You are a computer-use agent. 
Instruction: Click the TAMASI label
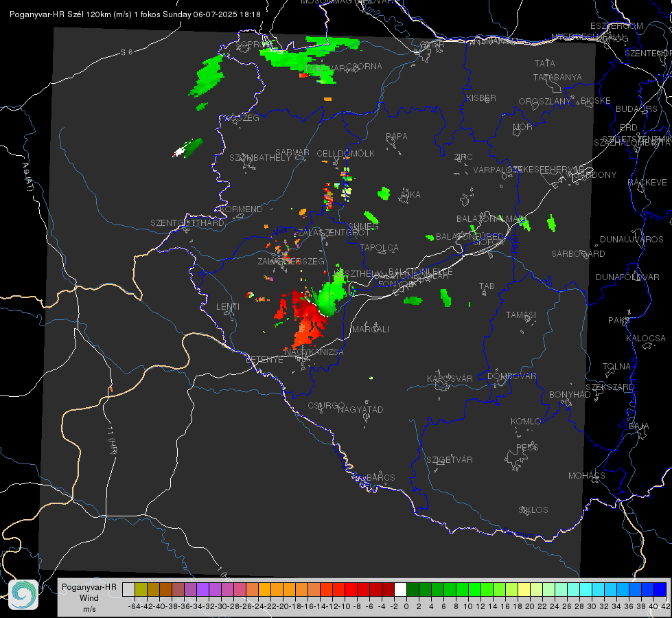click(521, 315)
